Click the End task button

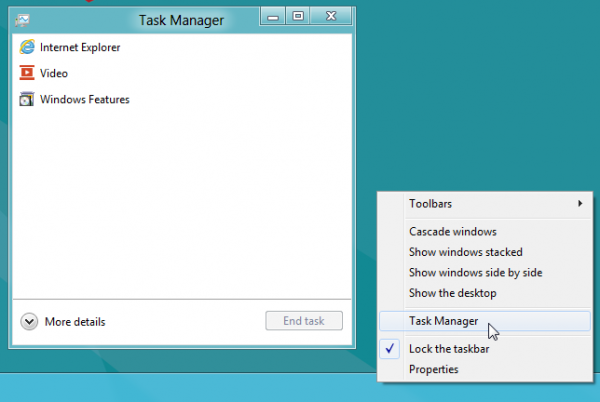tap(304, 321)
